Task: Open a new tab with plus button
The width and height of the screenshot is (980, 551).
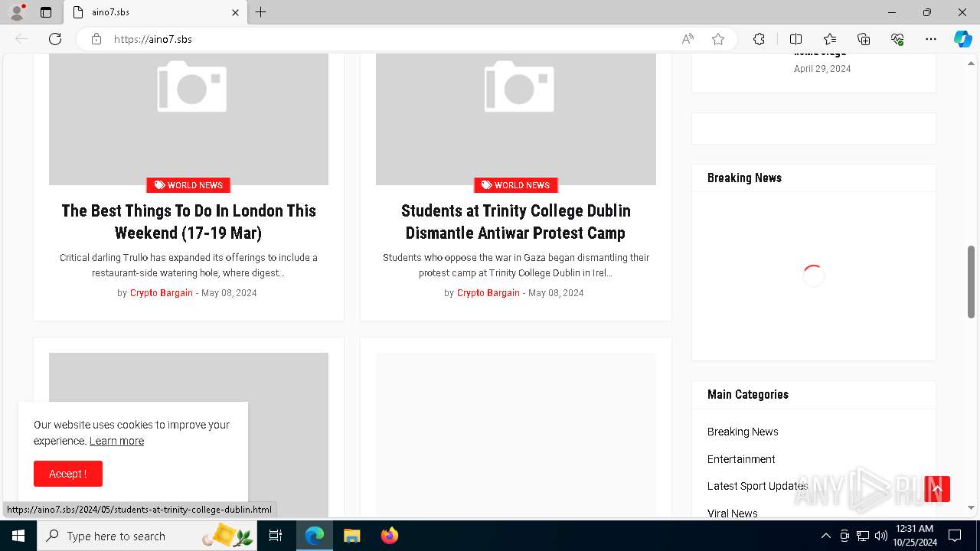Action: pos(261,12)
